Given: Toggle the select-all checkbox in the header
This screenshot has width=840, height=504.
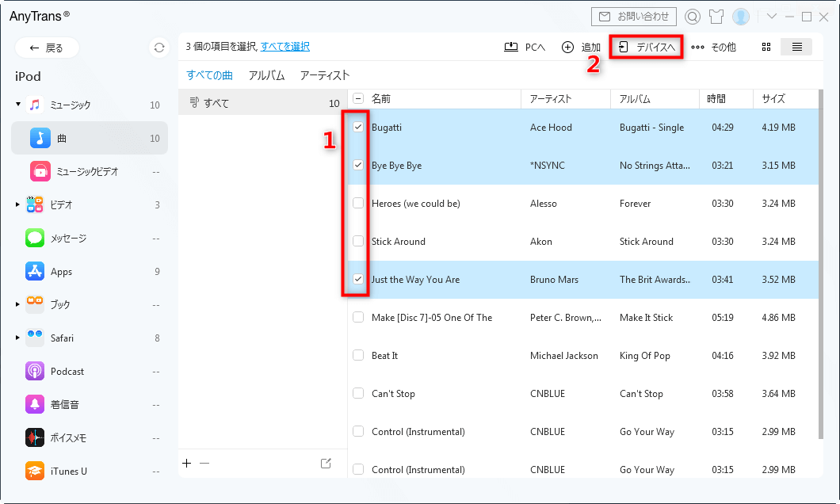Looking at the screenshot, I should [358, 98].
